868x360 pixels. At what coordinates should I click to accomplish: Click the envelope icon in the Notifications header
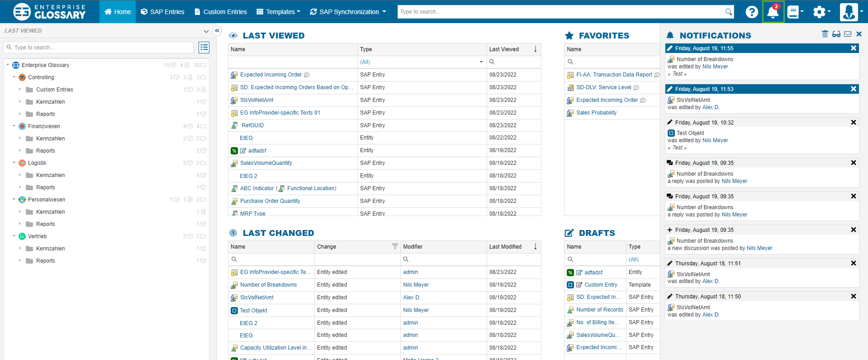(848, 34)
